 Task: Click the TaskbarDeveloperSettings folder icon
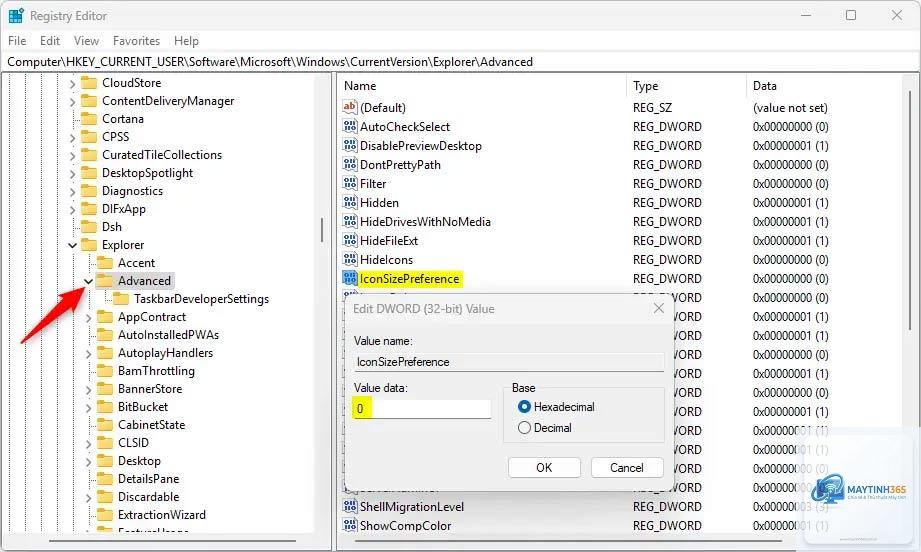(120, 299)
